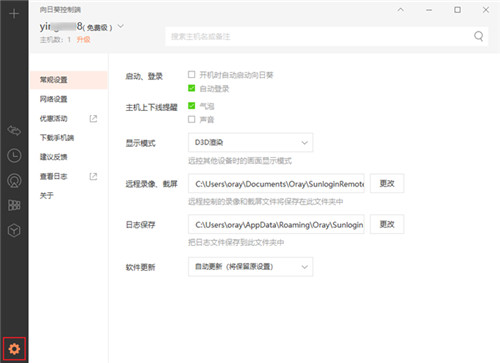Click the plus icon in the sidebar

coord(14,14)
